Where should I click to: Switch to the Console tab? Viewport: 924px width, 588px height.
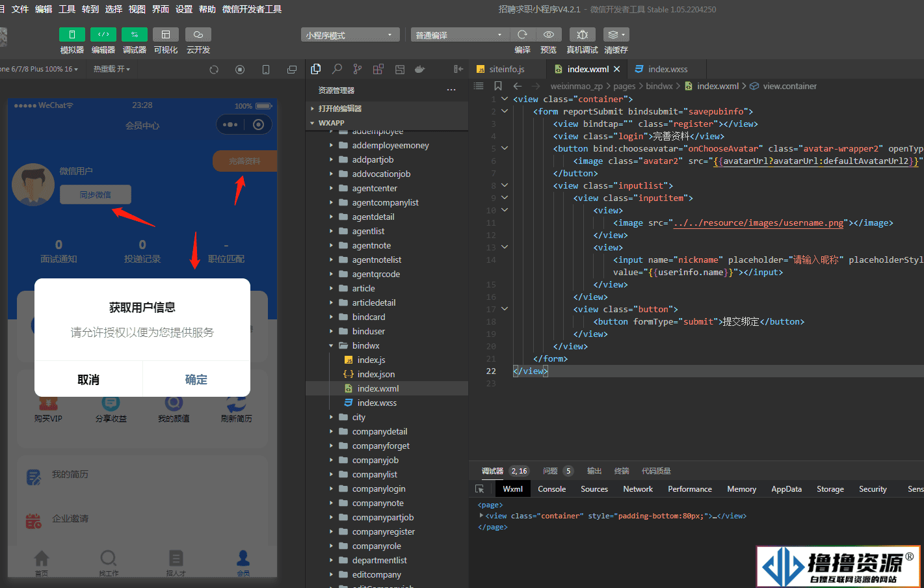551,489
